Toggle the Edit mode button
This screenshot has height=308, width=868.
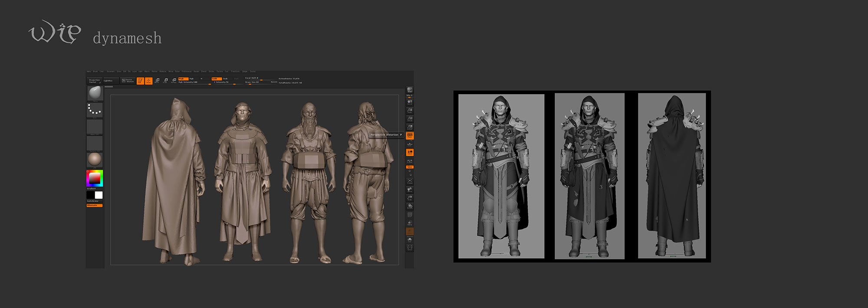140,81
